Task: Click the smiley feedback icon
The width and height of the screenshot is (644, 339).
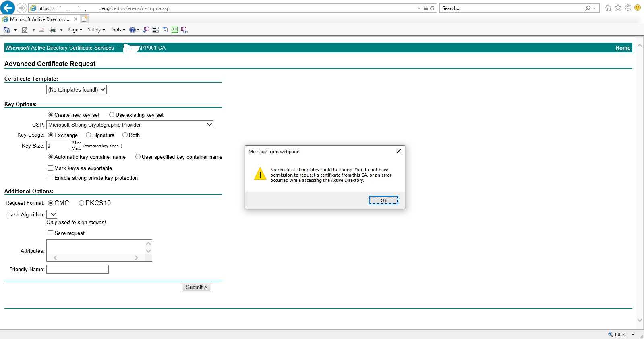Action: 637,8
